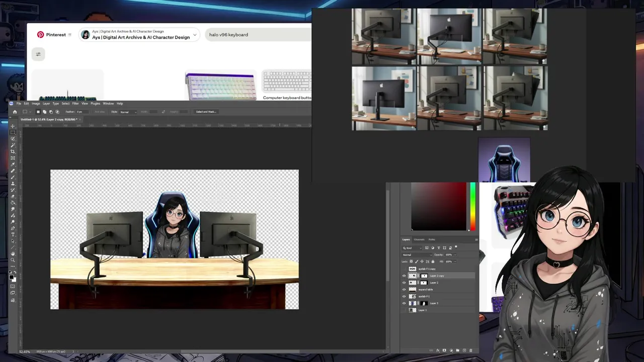Open the Image menu

pyautogui.click(x=36, y=104)
